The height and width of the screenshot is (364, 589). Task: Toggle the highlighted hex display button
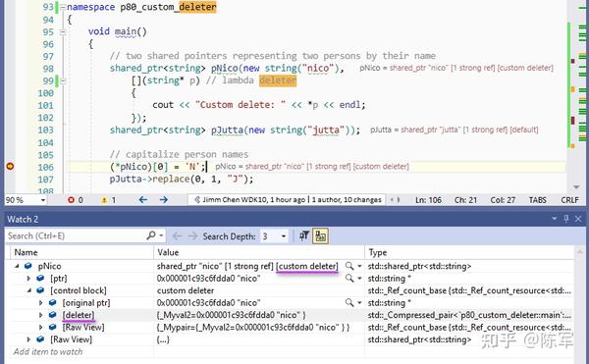[320, 236]
